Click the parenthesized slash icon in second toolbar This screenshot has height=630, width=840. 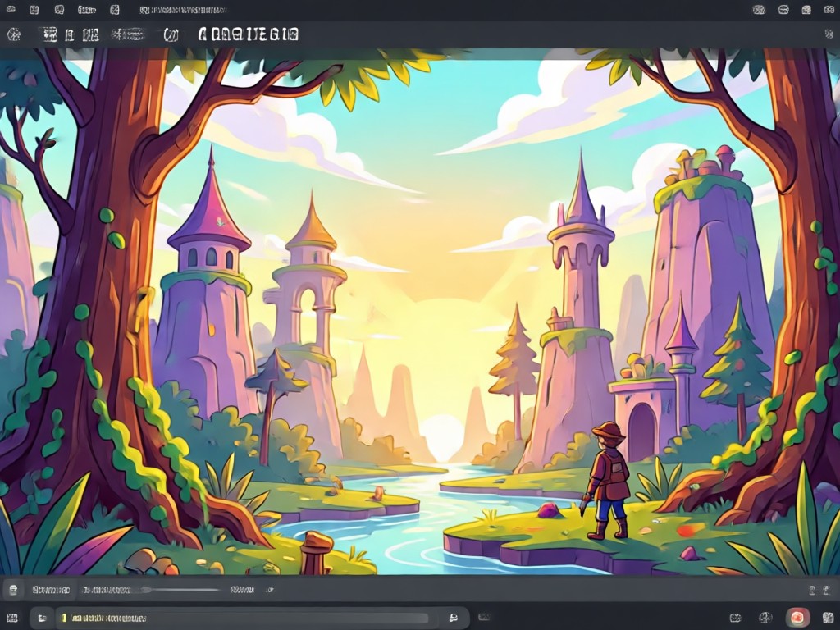[x=171, y=34]
